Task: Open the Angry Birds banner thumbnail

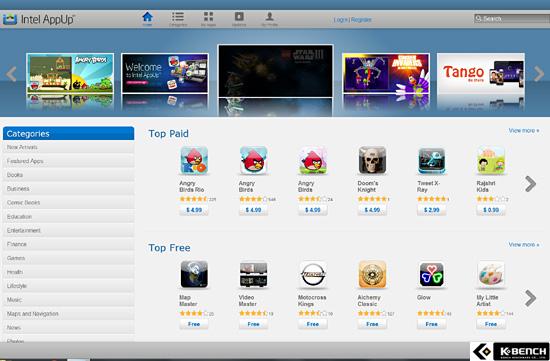Action: pos(70,73)
